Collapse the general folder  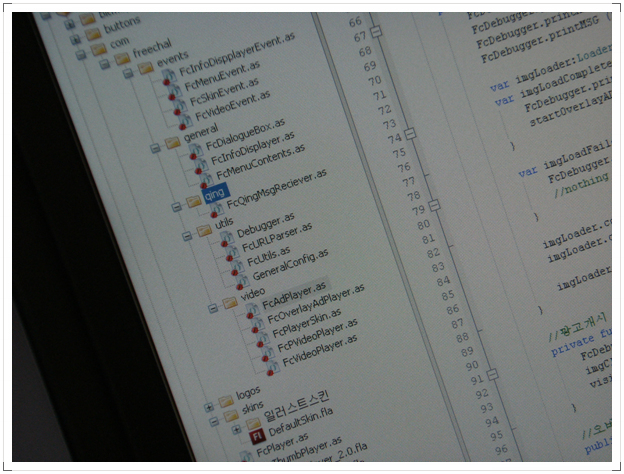tap(155, 148)
